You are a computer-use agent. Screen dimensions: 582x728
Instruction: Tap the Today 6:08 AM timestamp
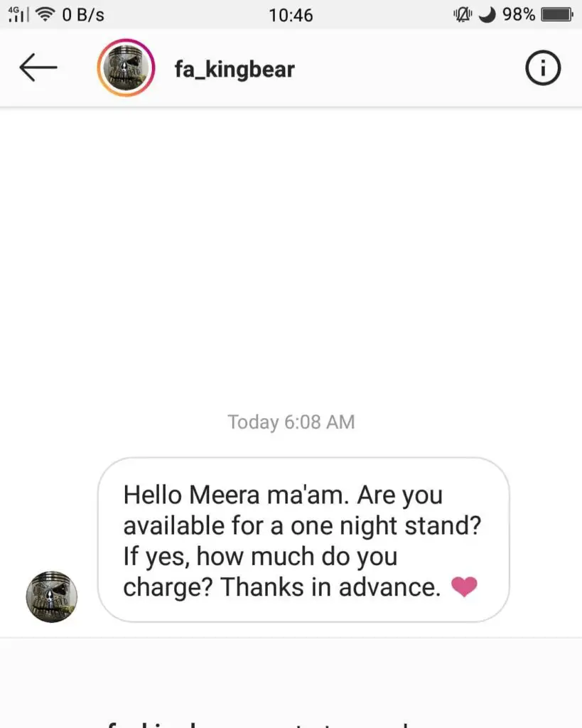pos(291,422)
